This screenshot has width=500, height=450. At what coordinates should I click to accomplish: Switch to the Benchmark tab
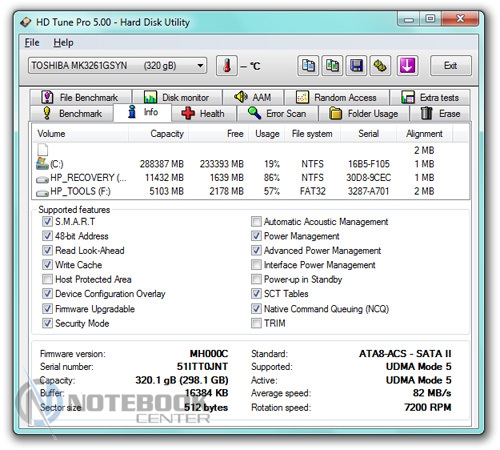tap(72, 113)
